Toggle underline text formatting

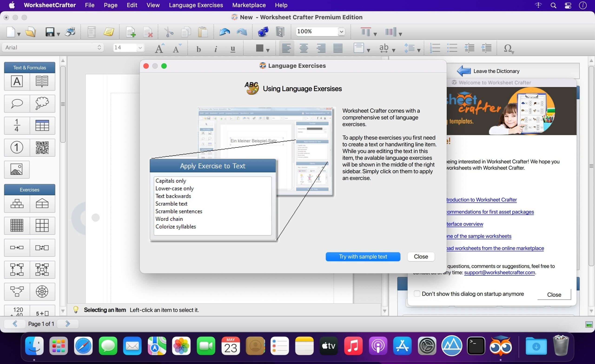pyautogui.click(x=233, y=49)
